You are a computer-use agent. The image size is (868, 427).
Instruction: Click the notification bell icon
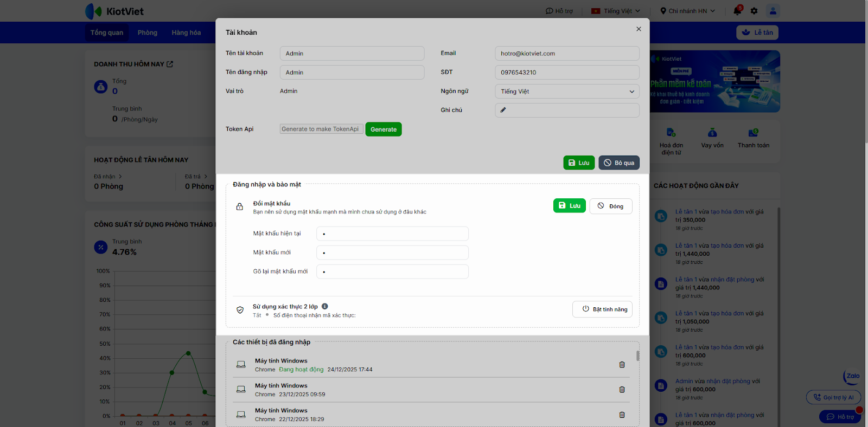click(x=737, y=11)
